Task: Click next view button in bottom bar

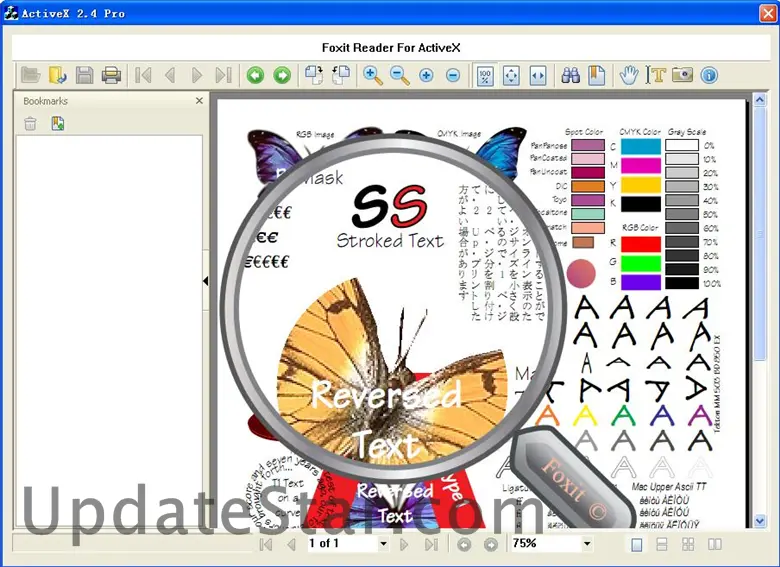Action: [491, 545]
